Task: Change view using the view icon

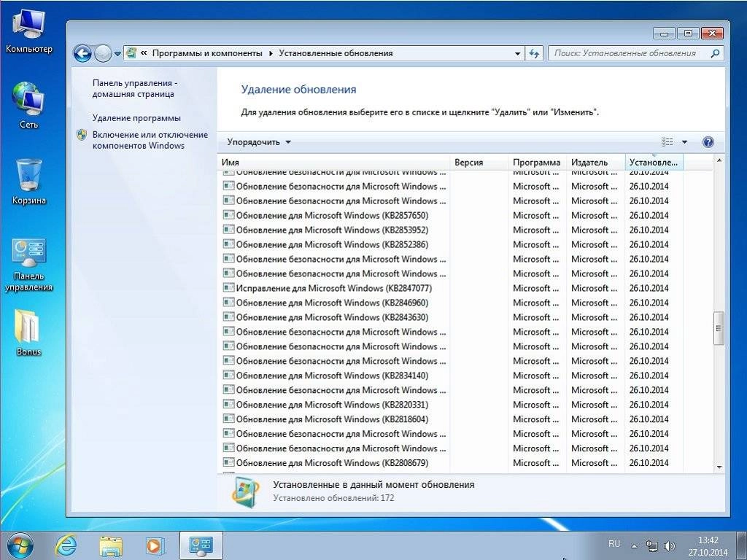Action: click(x=667, y=142)
